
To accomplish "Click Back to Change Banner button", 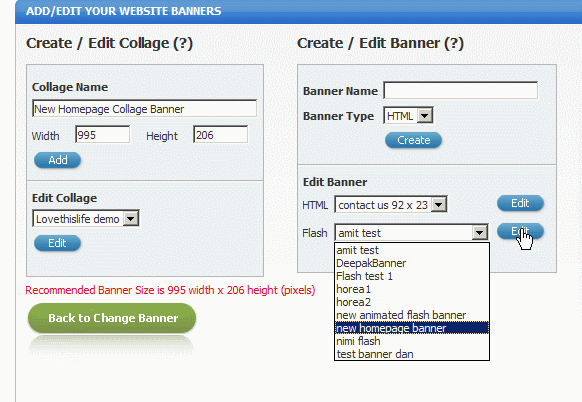I will [112, 318].
